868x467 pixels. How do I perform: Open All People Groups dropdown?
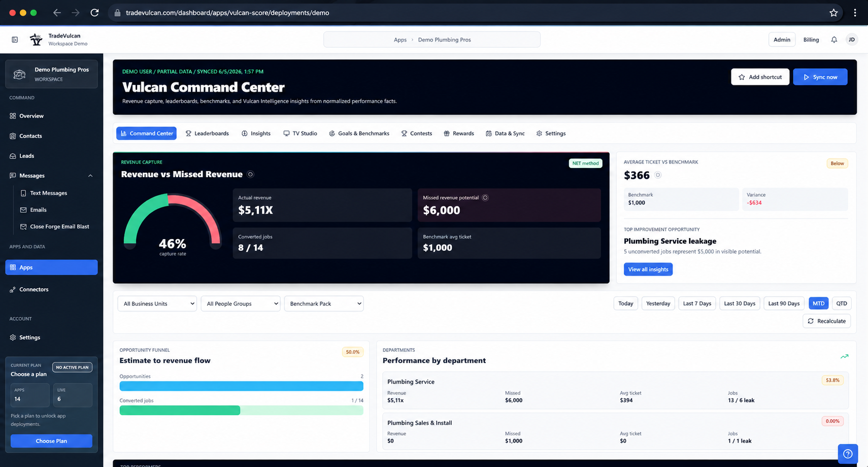[240, 304]
